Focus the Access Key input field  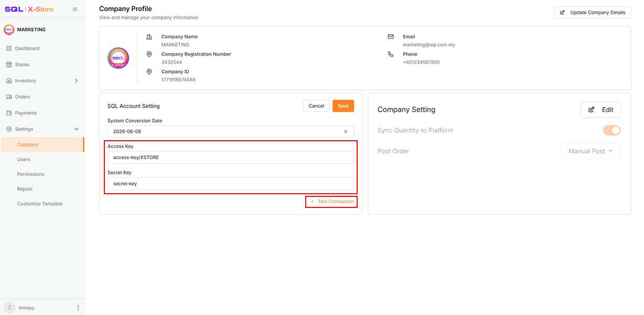[x=231, y=157]
